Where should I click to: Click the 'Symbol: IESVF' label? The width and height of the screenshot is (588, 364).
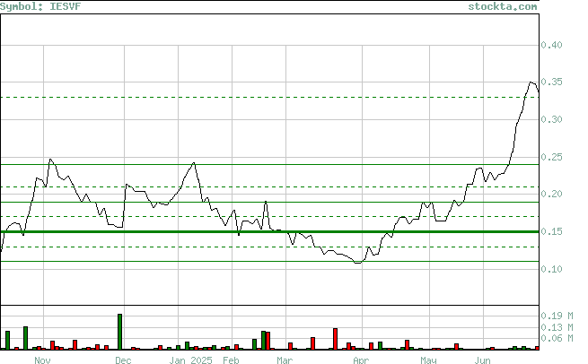40,6
